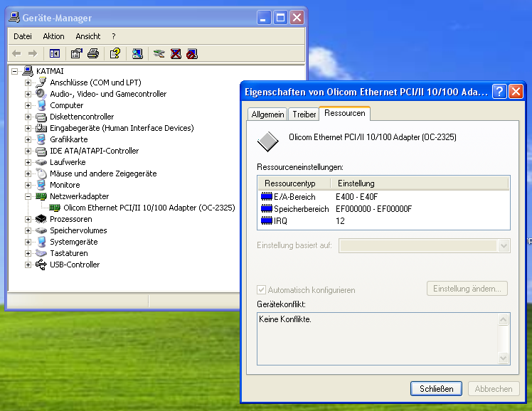Select the Diskettencontroller icon

(x=41, y=117)
